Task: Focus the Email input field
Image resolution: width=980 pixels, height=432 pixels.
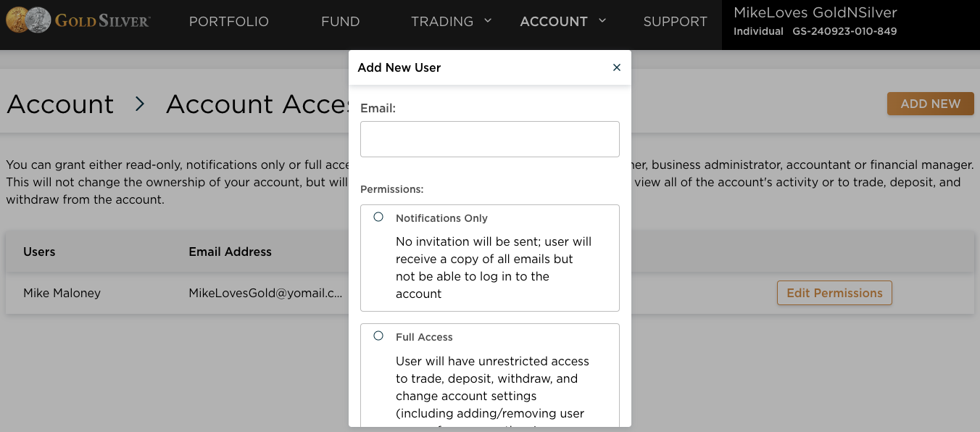Action: [x=490, y=139]
